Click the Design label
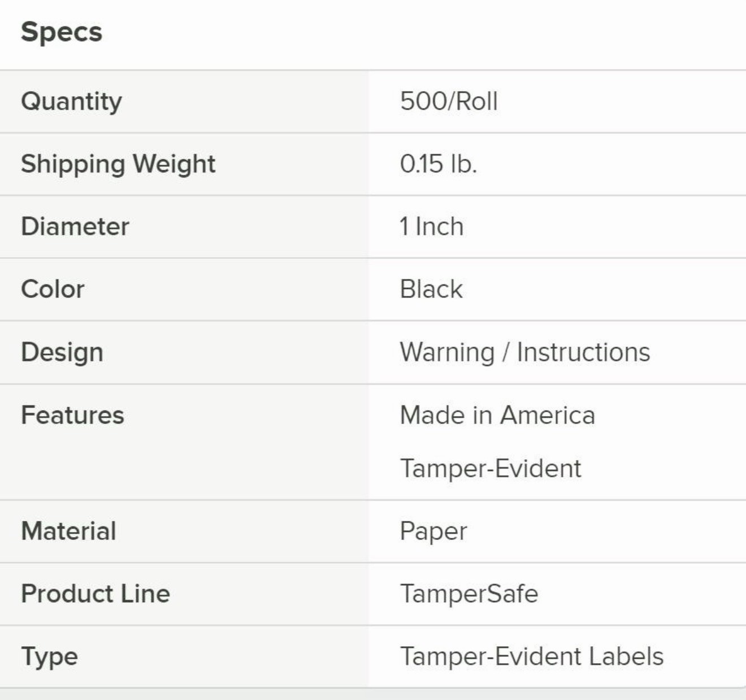 62,352
